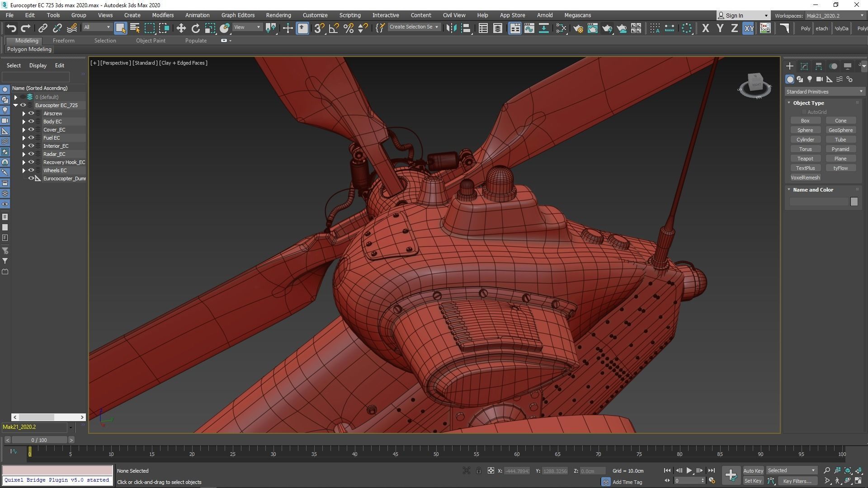Viewport: 868px width, 488px height.
Task: Click the object name input field
Action: [819, 202]
